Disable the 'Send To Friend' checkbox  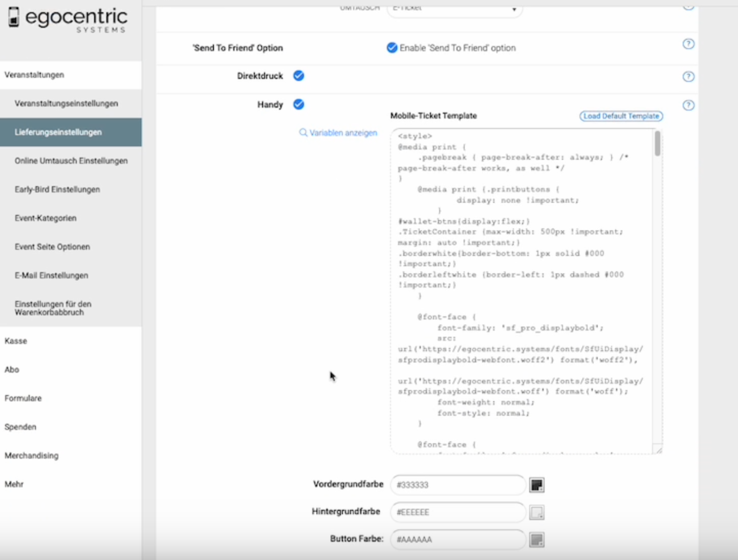click(x=392, y=48)
